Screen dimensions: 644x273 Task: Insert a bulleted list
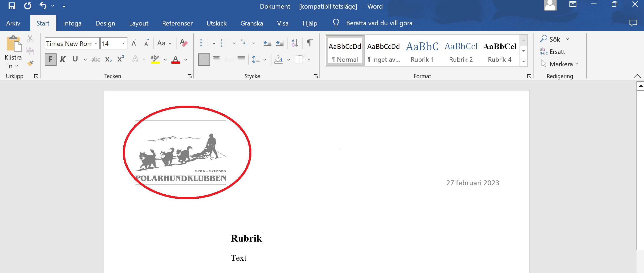pyautogui.click(x=204, y=43)
